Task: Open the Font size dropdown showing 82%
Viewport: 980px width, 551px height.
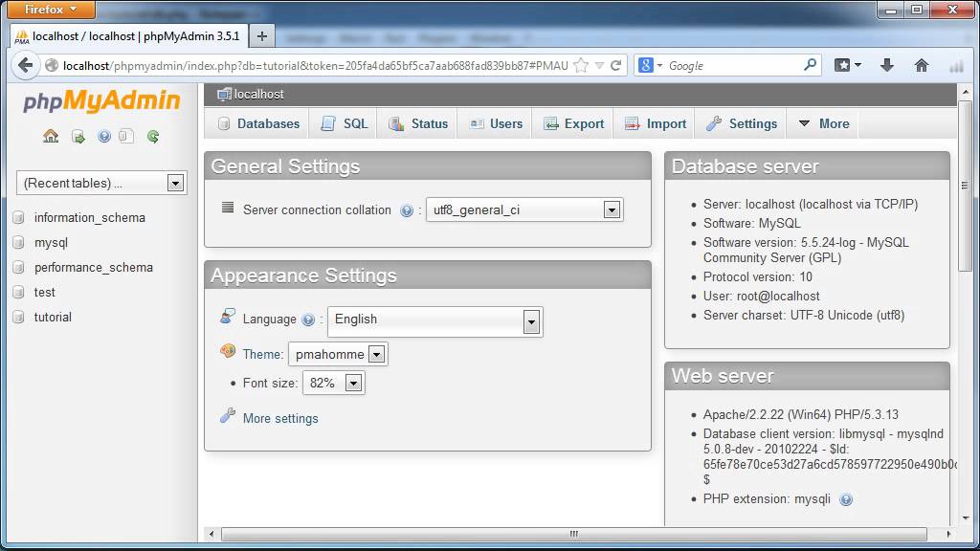Action: 334,383
